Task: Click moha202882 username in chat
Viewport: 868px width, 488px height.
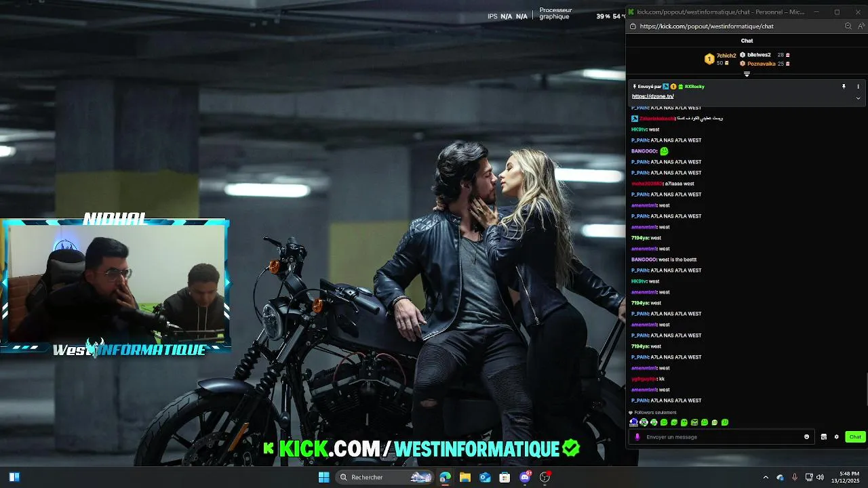Action: [x=647, y=184]
